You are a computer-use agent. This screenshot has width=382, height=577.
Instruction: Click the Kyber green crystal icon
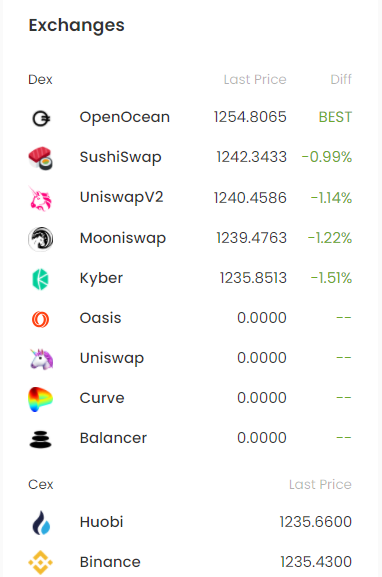pos(40,279)
